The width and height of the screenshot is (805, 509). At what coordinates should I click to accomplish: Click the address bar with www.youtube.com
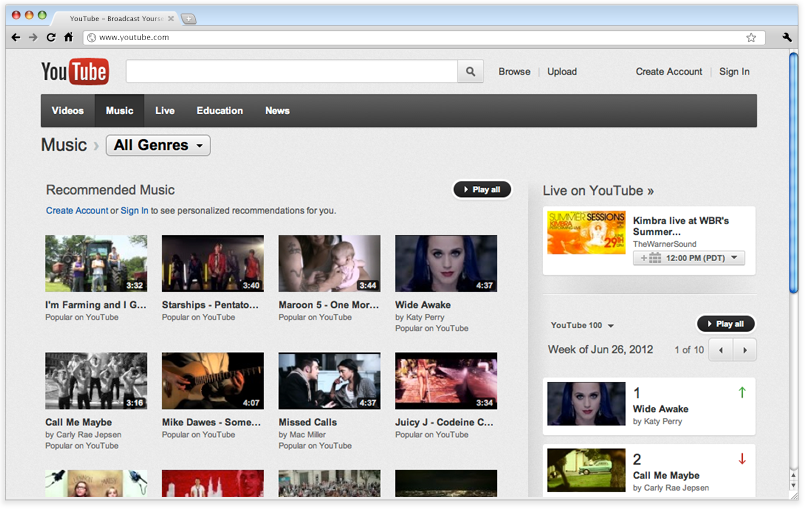pos(424,37)
